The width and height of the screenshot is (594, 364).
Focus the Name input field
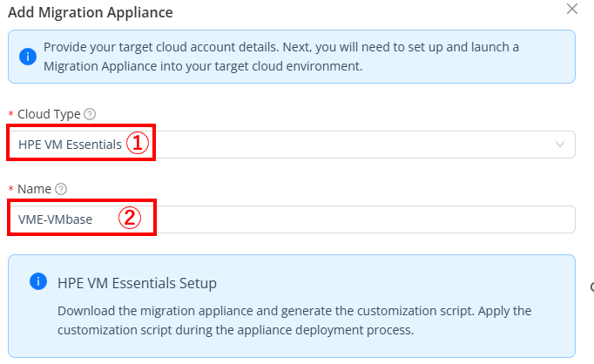292,219
